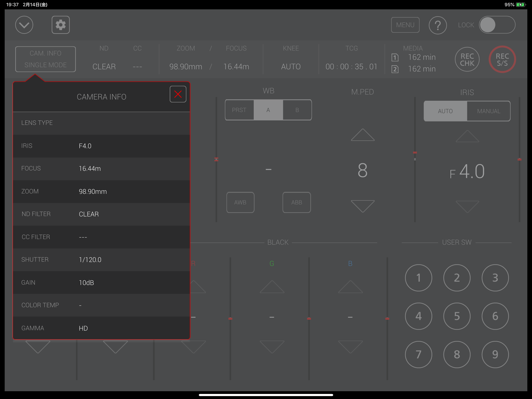Increase M.PED with the up arrow
This screenshot has height=399, width=532.
[x=362, y=135]
